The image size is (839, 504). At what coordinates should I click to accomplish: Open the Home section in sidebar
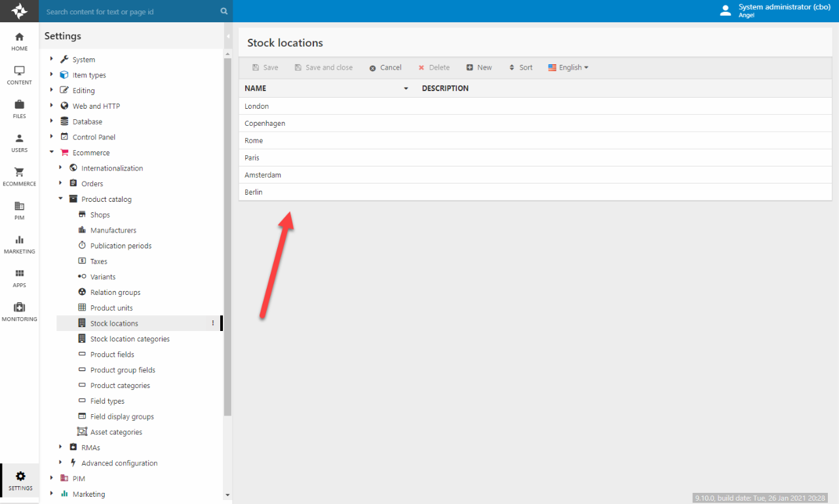pos(19,41)
